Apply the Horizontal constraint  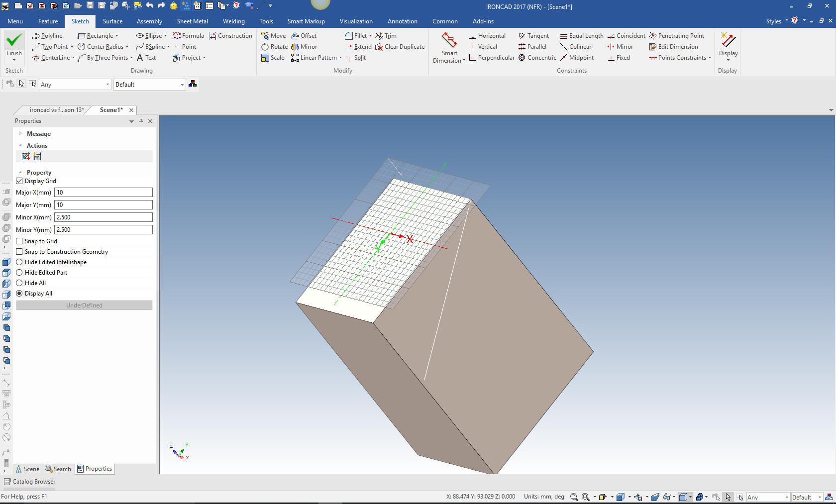(x=487, y=36)
